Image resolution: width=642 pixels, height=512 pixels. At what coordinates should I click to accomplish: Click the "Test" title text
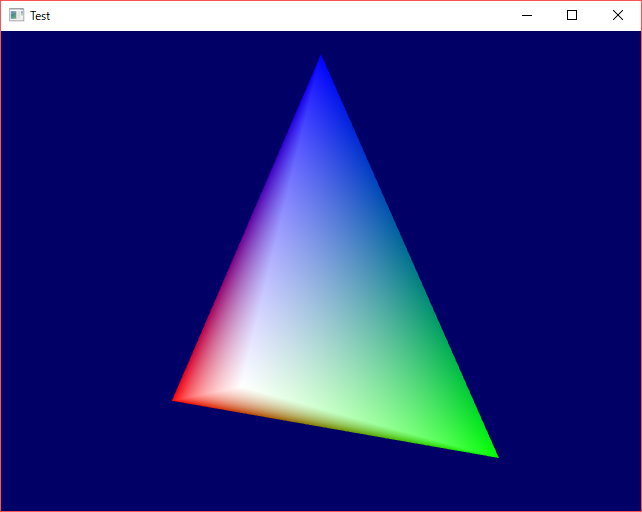[x=40, y=16]
